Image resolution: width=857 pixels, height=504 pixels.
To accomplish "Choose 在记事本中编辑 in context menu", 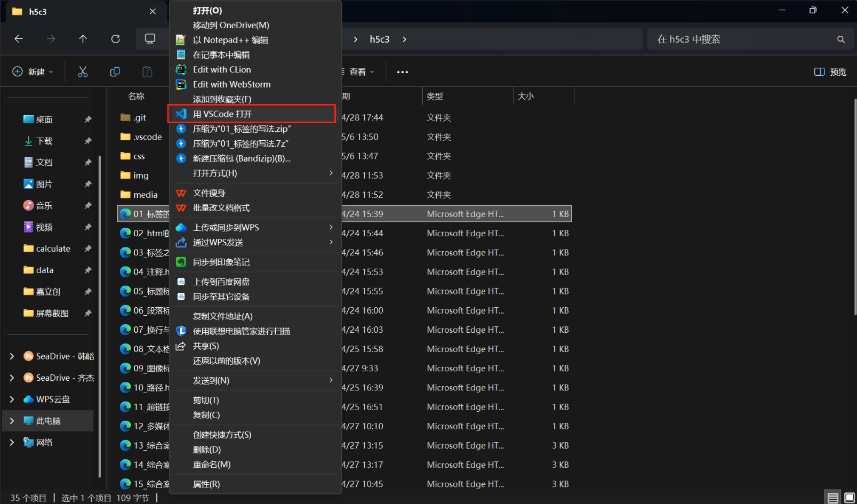I will 255,55.
